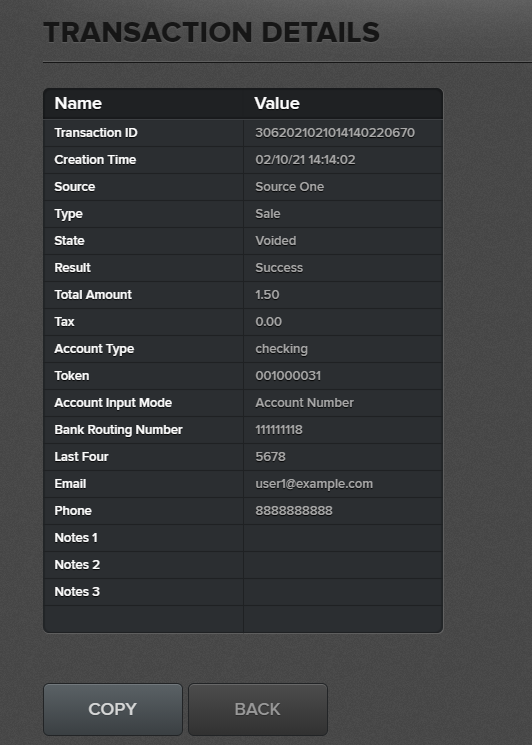Click the Value column header
This screenshot has width=532, height=745.
click(x=277, y=104)
